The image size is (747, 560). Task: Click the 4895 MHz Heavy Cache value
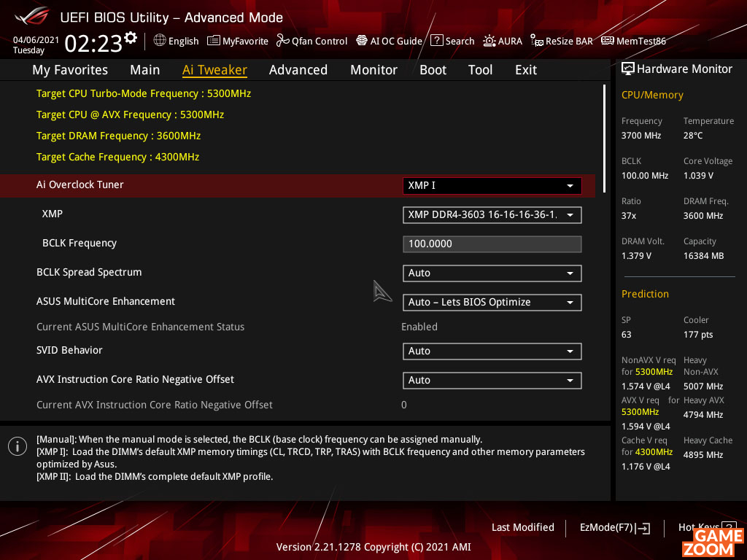pos(703,455)
